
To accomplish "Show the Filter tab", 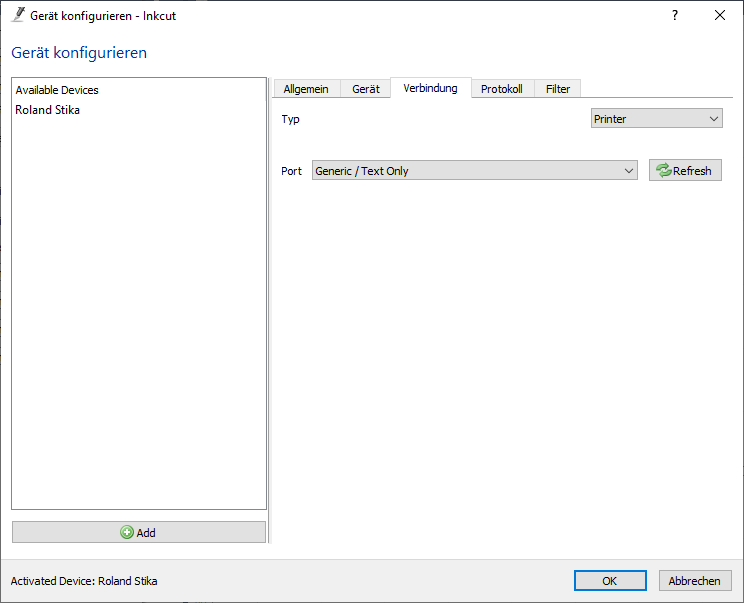I will pos(558,89).
